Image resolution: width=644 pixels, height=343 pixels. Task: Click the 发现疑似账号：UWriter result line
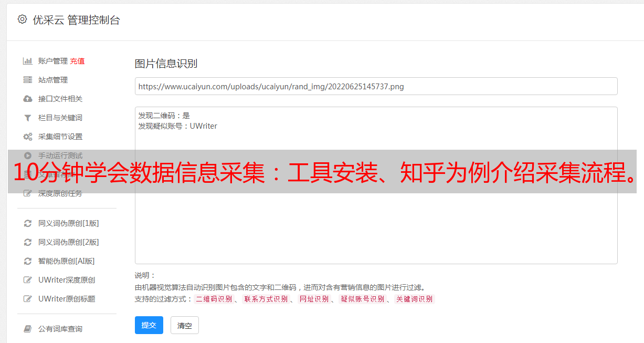point(177,126)
